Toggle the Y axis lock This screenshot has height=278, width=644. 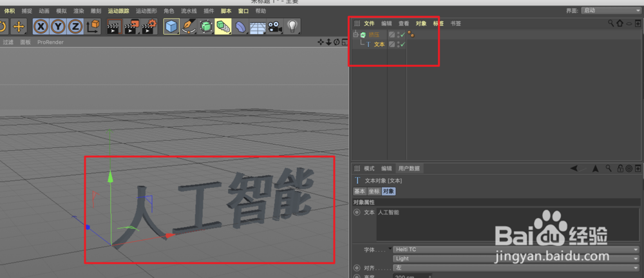pyautogui.click(x=58, y=26)
